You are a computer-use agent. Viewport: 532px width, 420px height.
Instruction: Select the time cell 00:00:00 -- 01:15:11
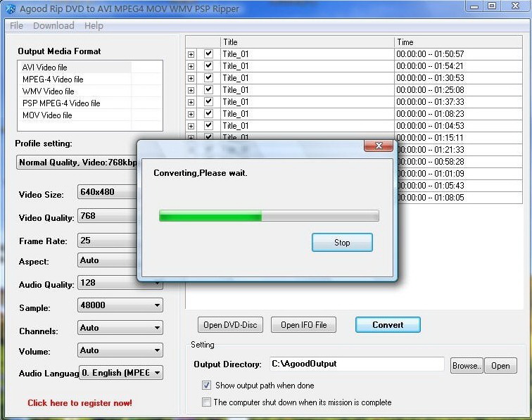click(x=458, y=137)
